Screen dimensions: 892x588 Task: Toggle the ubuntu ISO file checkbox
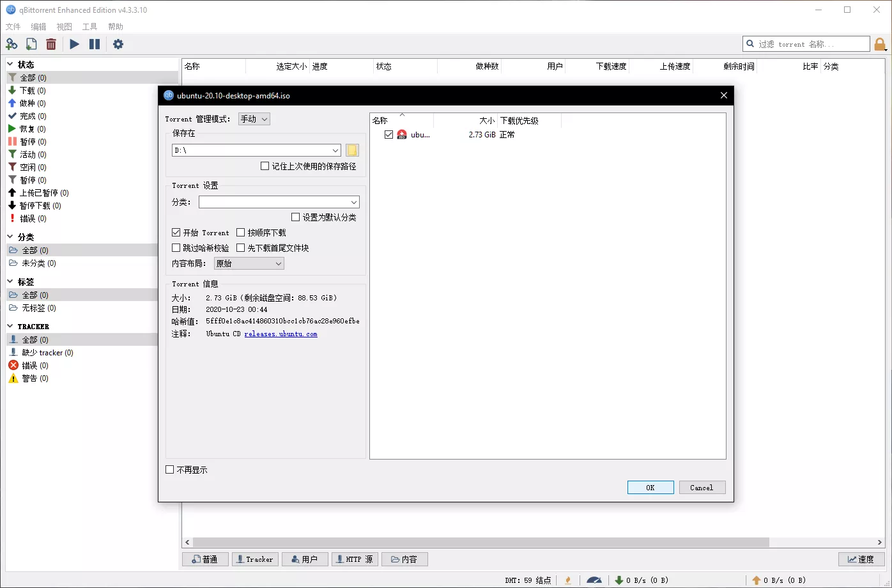pyautogui.click(x=388, y=135)
